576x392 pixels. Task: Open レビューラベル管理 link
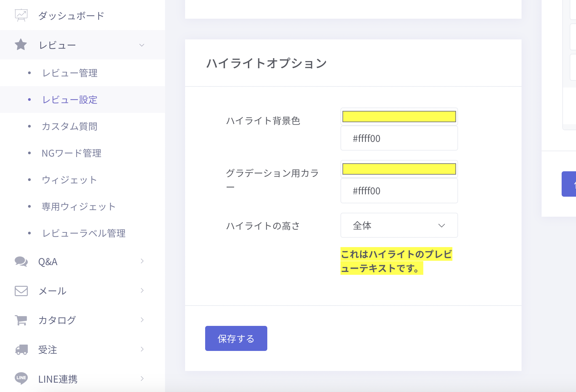[84, 233]
